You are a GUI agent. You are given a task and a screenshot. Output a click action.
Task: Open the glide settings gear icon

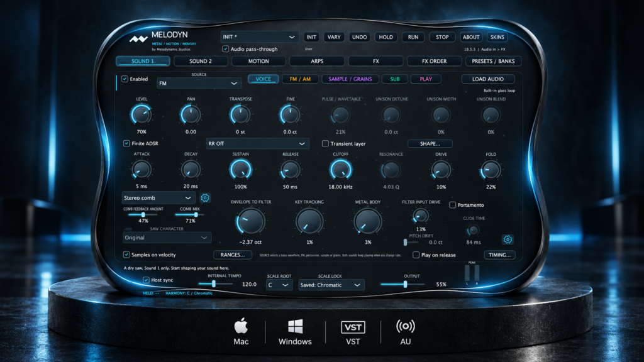[x=508, y=239]
